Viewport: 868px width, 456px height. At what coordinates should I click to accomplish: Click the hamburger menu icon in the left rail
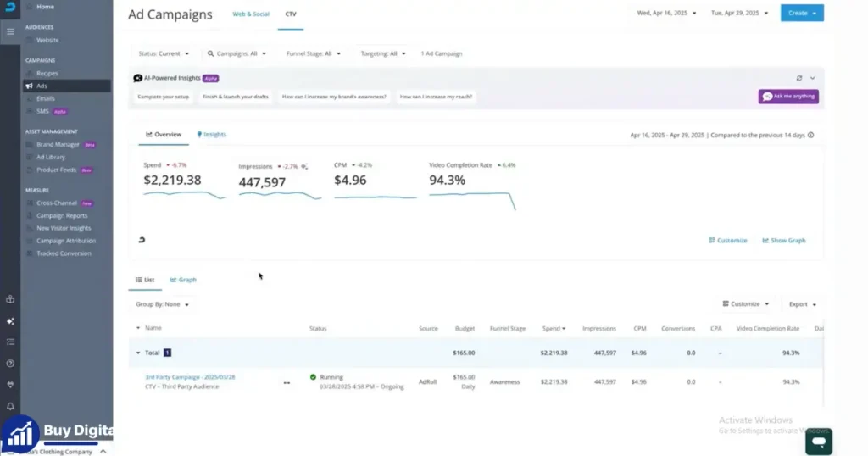coord(10,31)
